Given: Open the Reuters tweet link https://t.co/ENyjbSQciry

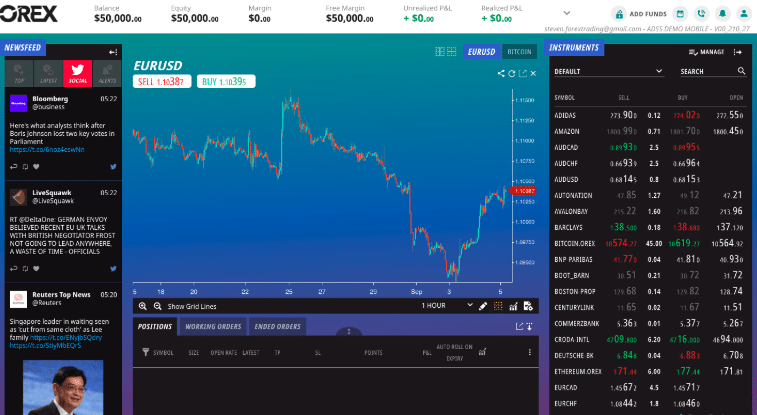Looking at the screenshot, I should tap(66, 338).
